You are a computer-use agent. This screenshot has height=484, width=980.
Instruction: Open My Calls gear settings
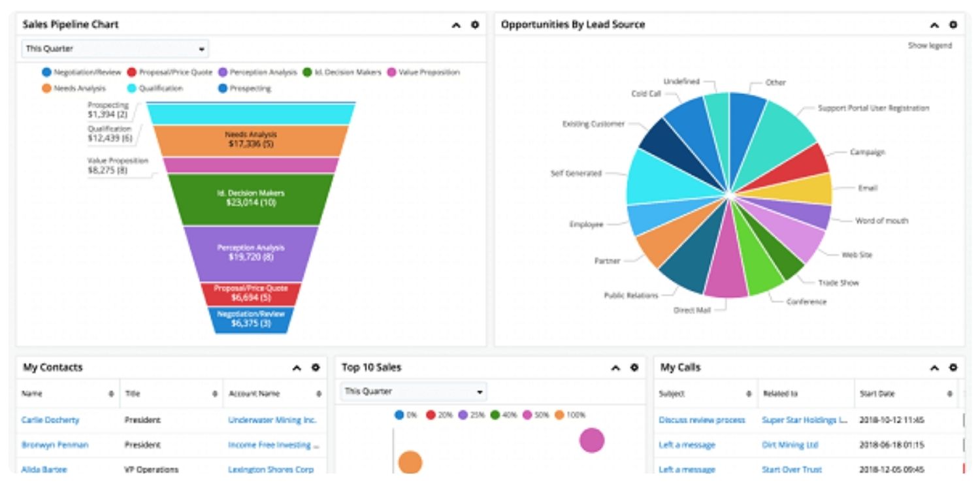pyautogui.click(x=953, y=368)
